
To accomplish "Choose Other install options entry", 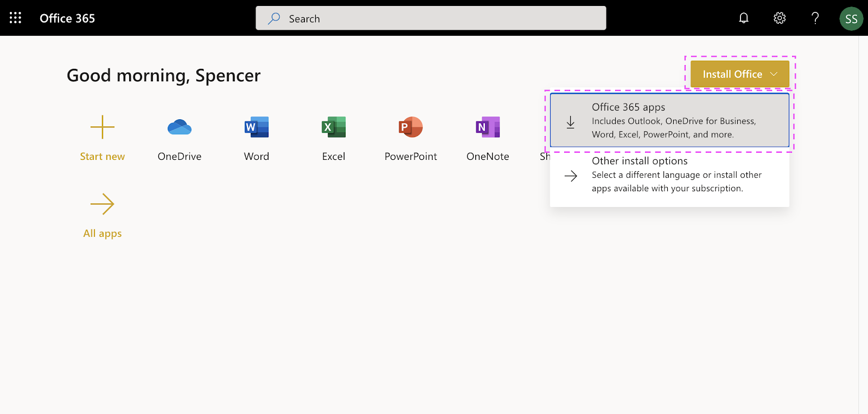I will point(669,174).
